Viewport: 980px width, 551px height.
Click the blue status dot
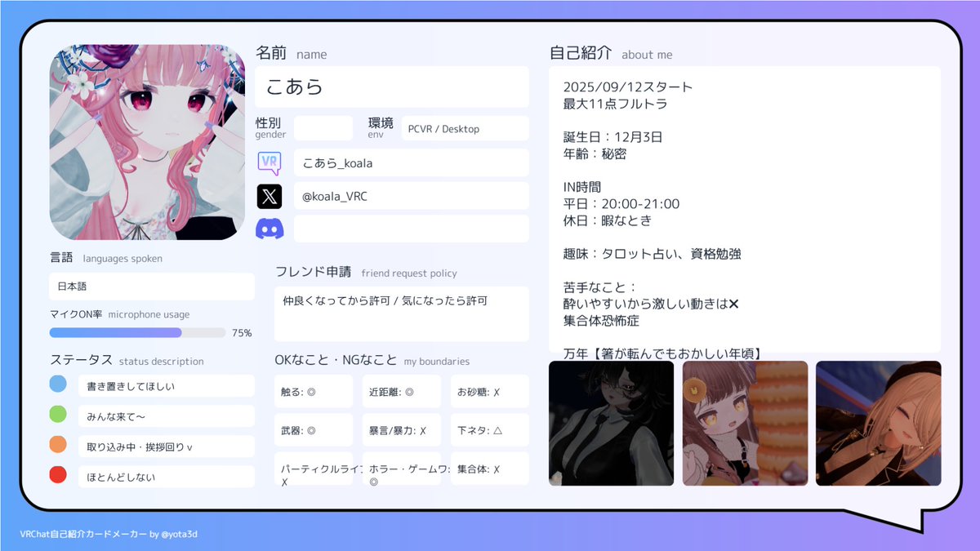(57, 384)
